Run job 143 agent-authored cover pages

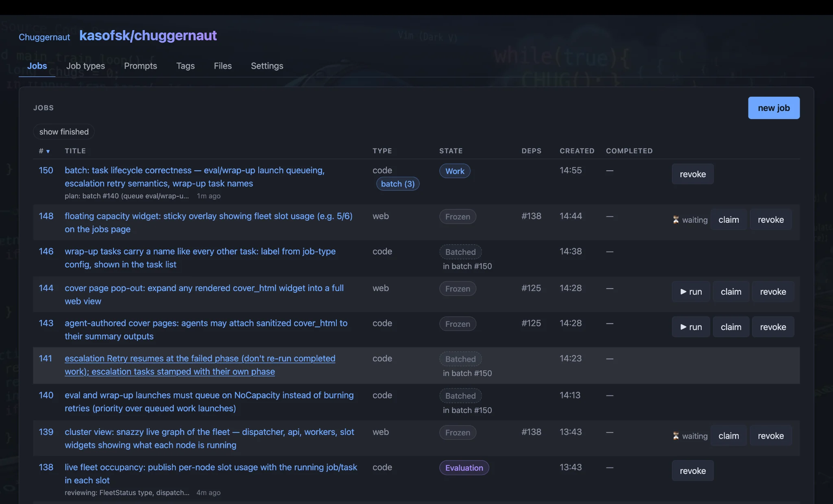(x=691, y=327)
